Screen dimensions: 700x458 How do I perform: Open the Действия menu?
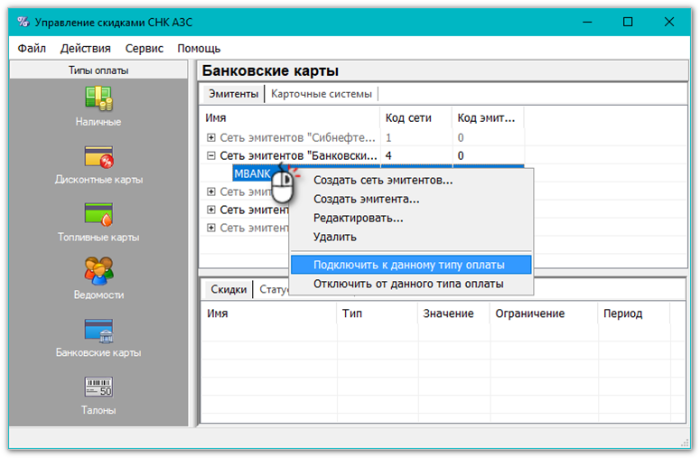coord(85,48)
